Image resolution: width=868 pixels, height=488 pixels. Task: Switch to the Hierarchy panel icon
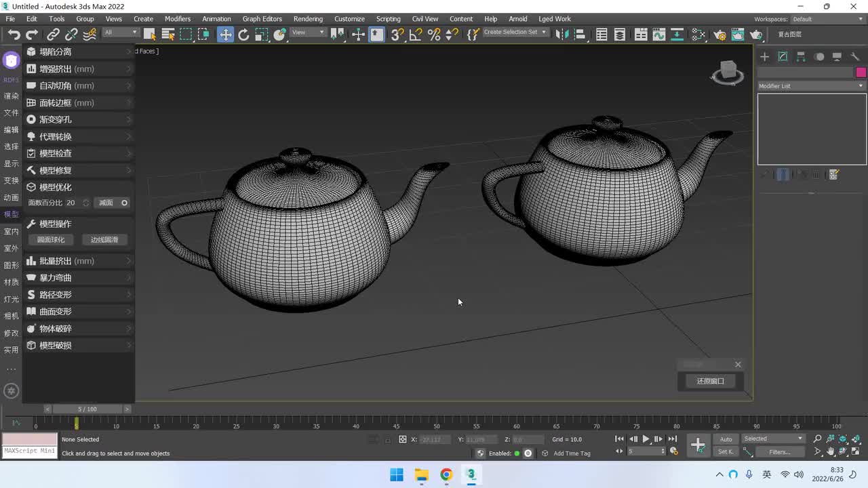pos(801,57)
